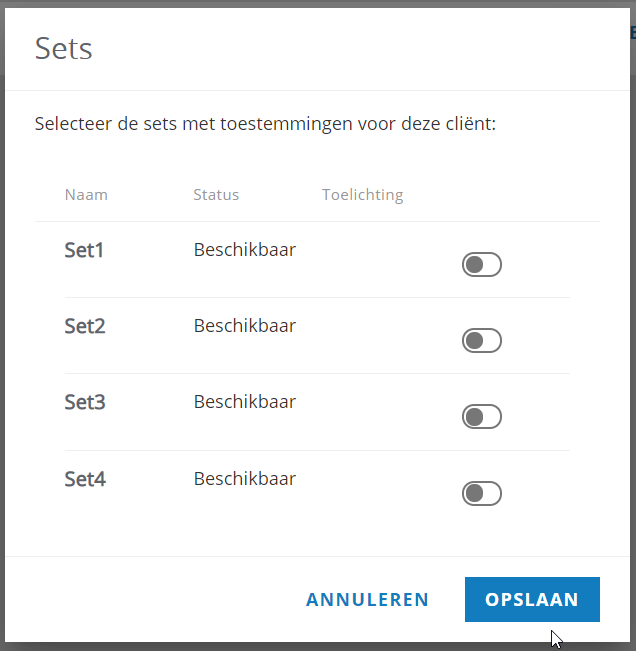Viewport: 636px width, 651px height.
Task: Select the Set4 name label
Action: click(85, 479)
